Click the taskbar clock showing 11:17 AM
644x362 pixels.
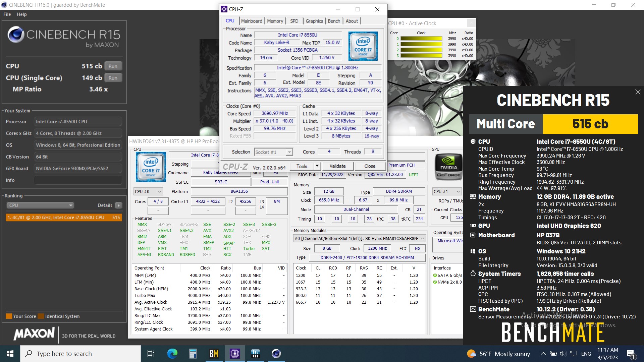click(x=607, y=354)
